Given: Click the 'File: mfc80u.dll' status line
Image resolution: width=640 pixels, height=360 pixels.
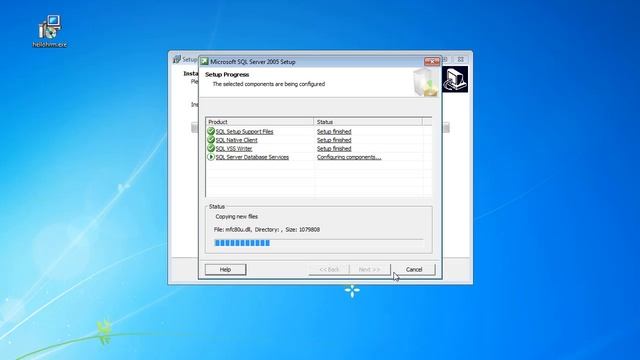Looking at the screenshot, I should point(267,229).
